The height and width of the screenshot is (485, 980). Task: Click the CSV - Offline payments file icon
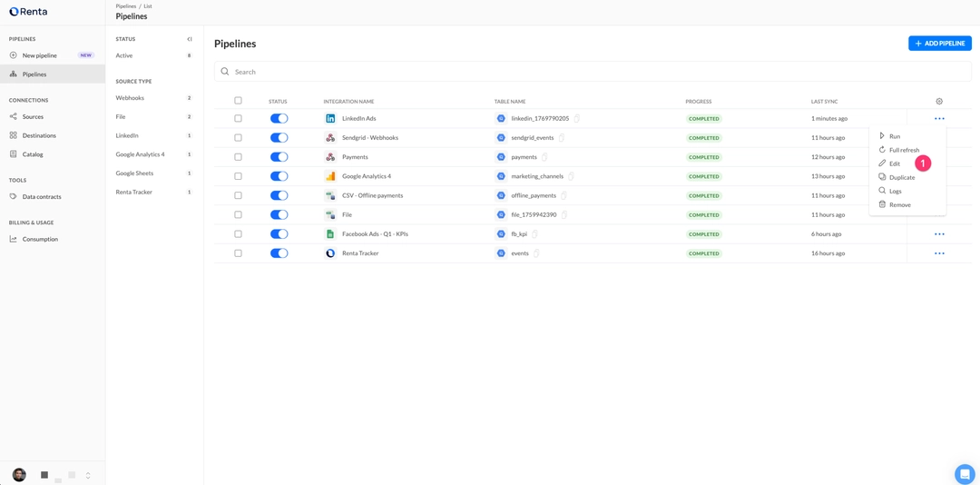(330, 196)
